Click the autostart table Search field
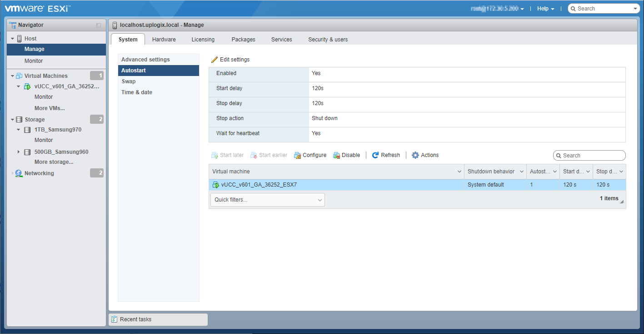This screenshot has height=334, width=644. [x=592, y=156]
